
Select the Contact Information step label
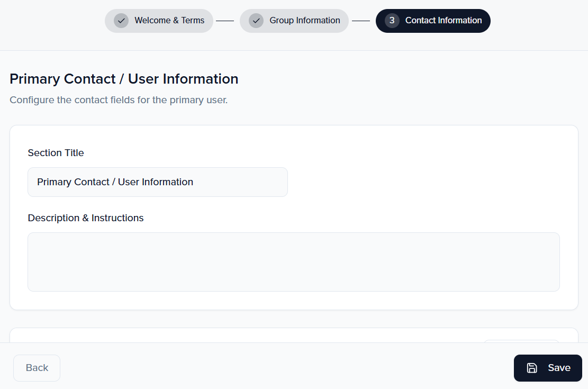[x=443, y=21]
